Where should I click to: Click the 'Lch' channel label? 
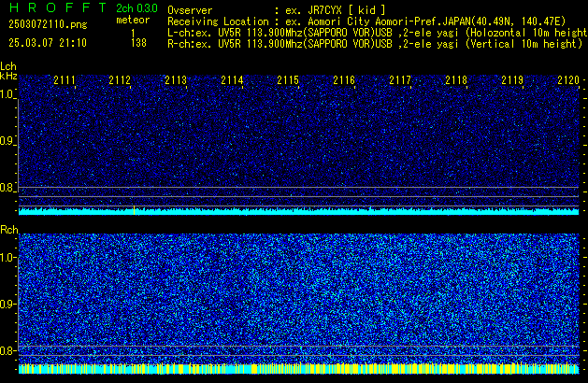click(8, 66)
